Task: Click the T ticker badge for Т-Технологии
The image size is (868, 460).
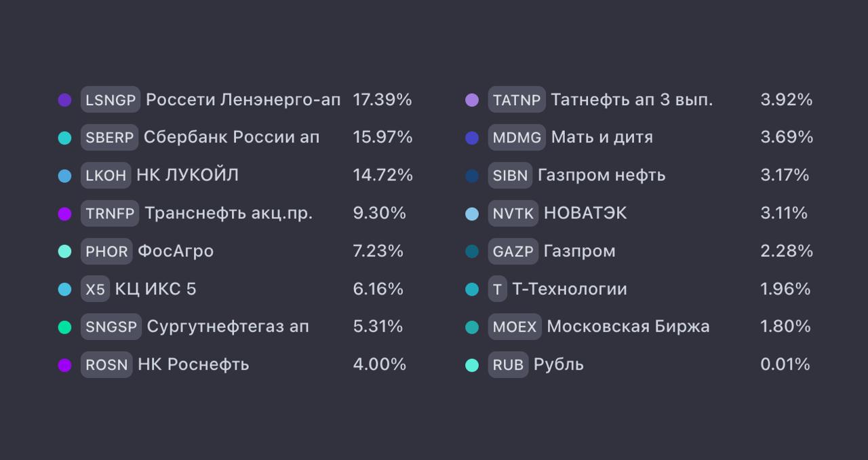Action: (x=497, y=289)
